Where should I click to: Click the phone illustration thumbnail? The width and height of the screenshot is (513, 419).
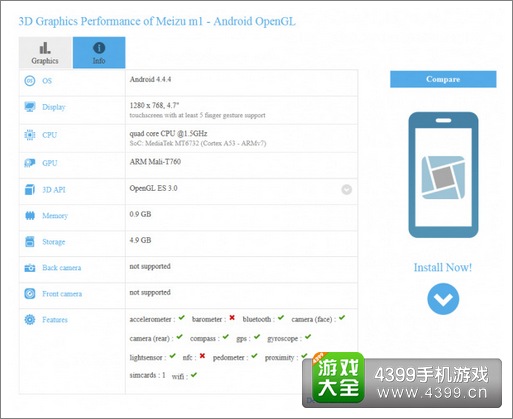pos(443,175)
